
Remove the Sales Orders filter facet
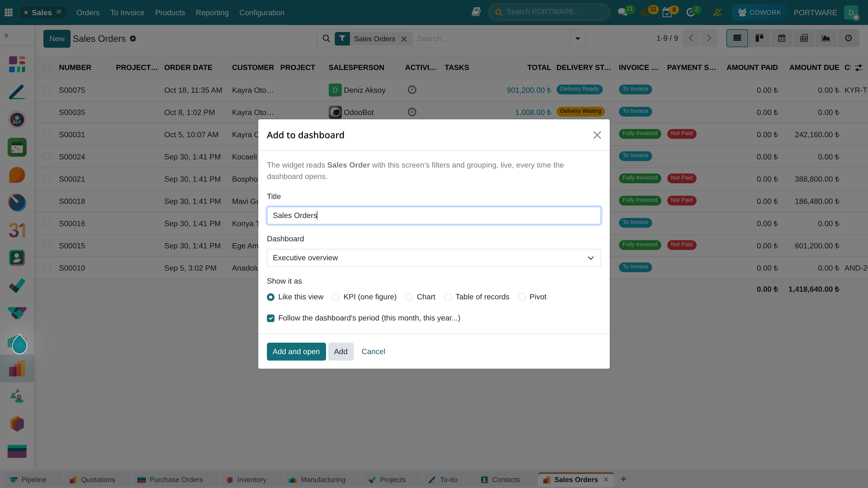click(404, 39)
